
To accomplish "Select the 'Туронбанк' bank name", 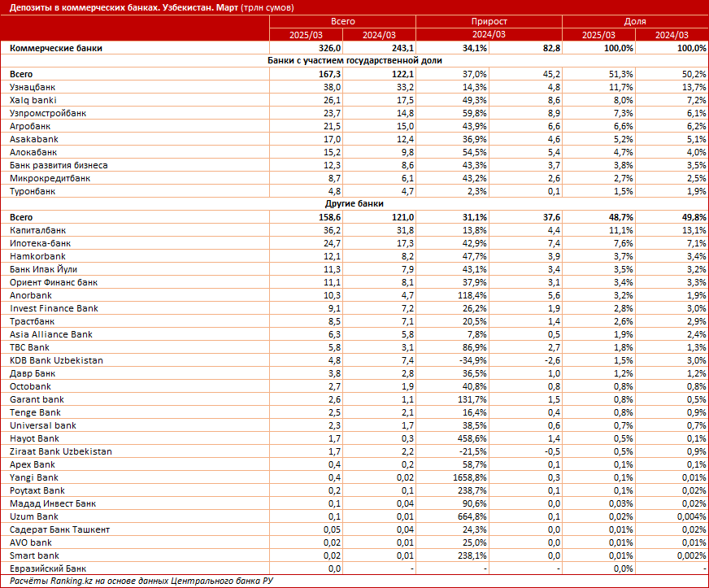I will (33, 191).
